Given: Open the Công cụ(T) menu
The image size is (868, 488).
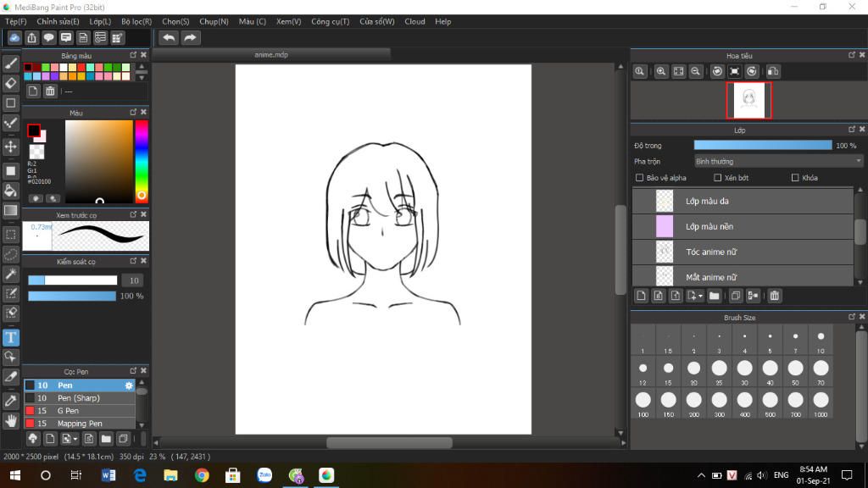Looking at the screenshot, I should coord(330,21).
